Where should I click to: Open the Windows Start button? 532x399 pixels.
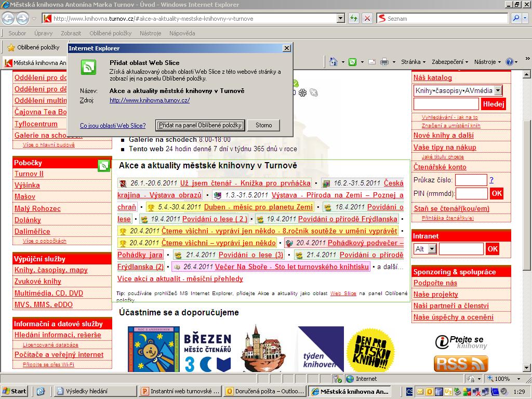pos(14,391)
